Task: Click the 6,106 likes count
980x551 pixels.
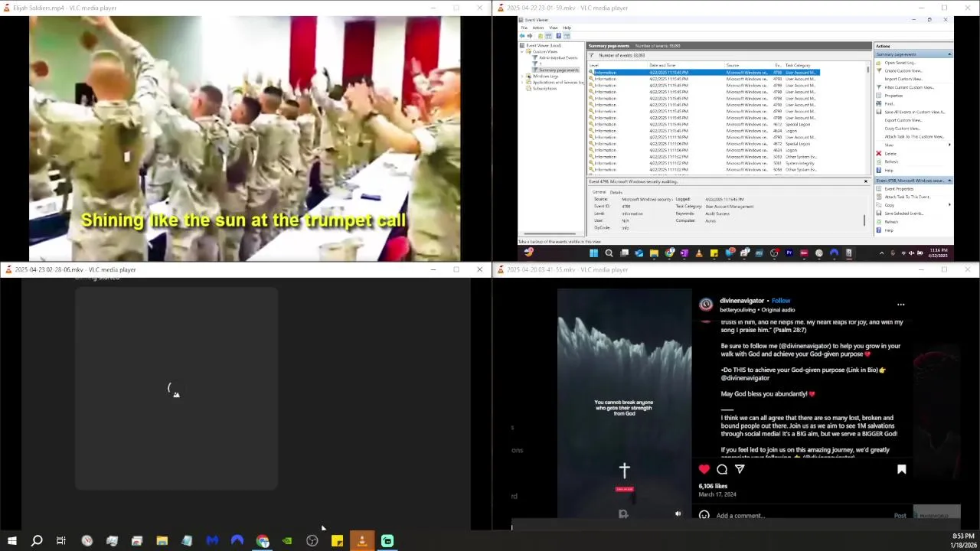Action: (x=713, y=486)
